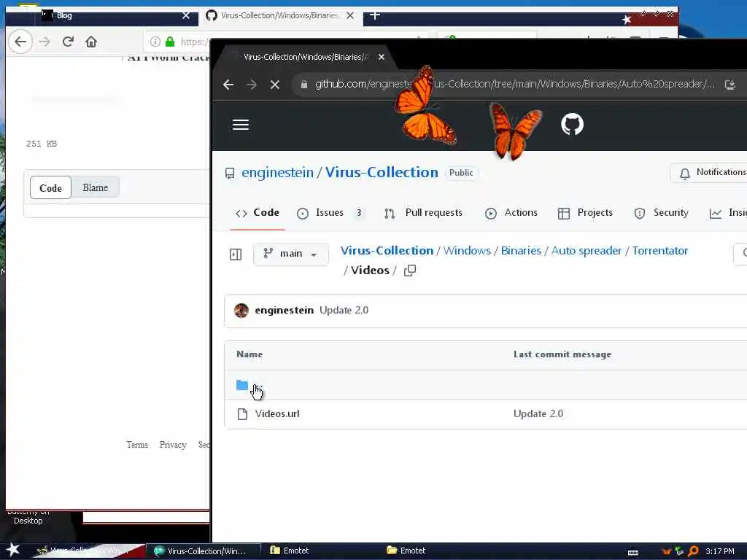Image resolution: width=747 pixels, height=560 pixels.
Task: Click Virus-Collection in the breadcrumb path
Action: pyautogui.click(x=387, y=251)
